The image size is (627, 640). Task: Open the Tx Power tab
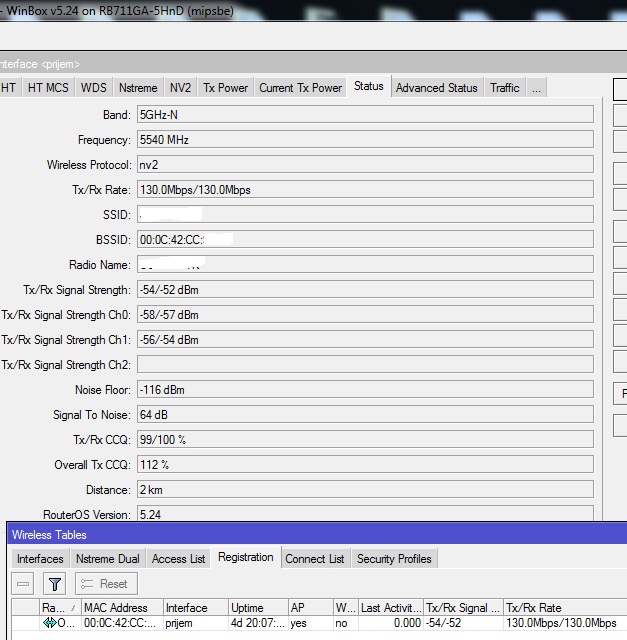pyautogui.click(x=225, y=87)
